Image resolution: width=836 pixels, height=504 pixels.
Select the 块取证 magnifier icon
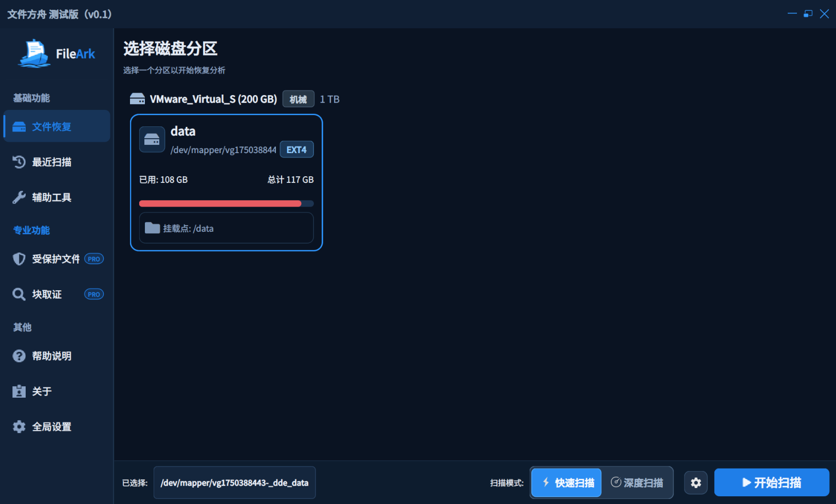(x=18, y=294)
